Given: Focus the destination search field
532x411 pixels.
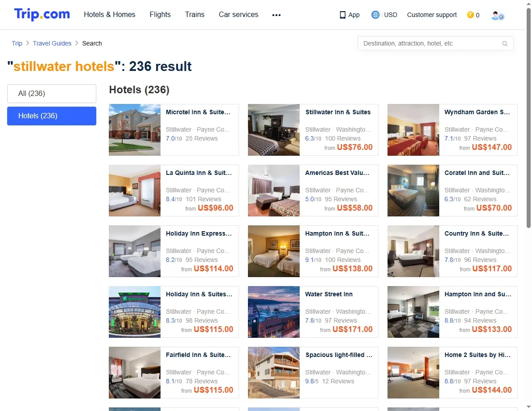Looking at the screenshot, I should 435,43.
